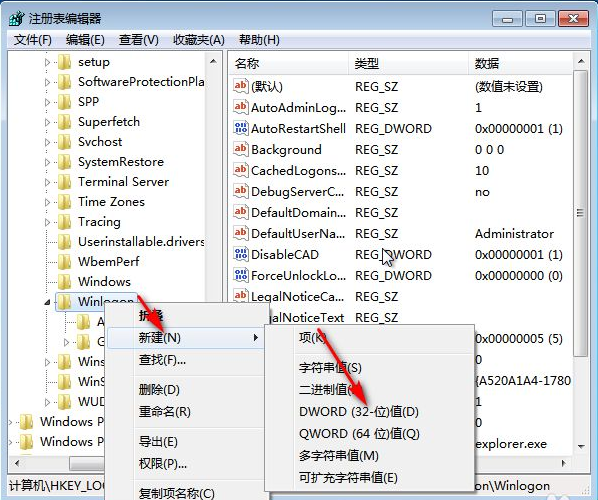Viewport: 598px width, 500px height.
Task: Click the string icon of LegalNoticeCa... value
Action: pyautogui.click(x=241, y=296)
